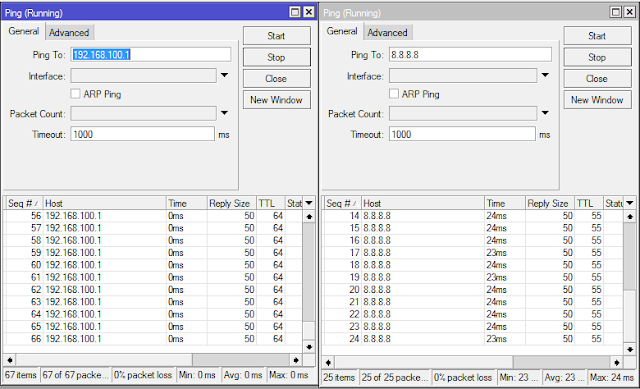The height and width of the screenshot is (389, 640).
Task: Click Start in the 192.168.100.1 window
Action: coord(276,36)
